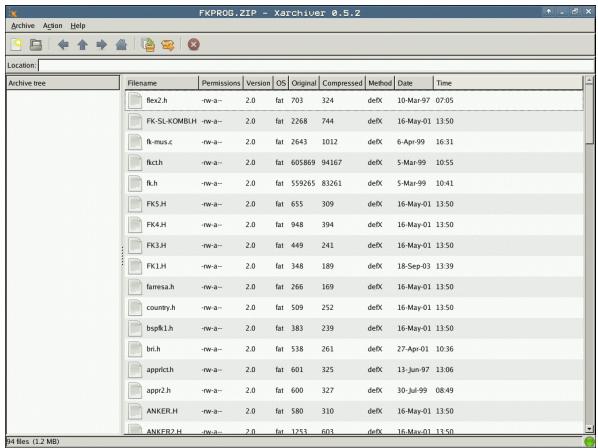Click the red Stop icon
Screen dimensions: 598x448
coord(194,45)
